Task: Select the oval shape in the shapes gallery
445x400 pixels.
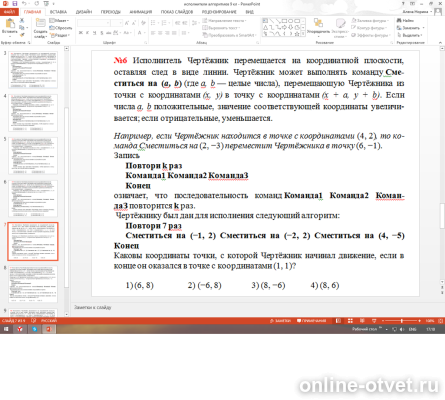Action: tap(291, 21)
